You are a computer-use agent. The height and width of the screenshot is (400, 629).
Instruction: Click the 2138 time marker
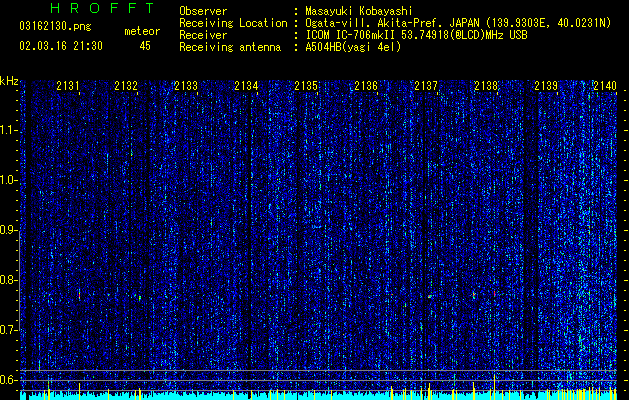tap(486, 86)
